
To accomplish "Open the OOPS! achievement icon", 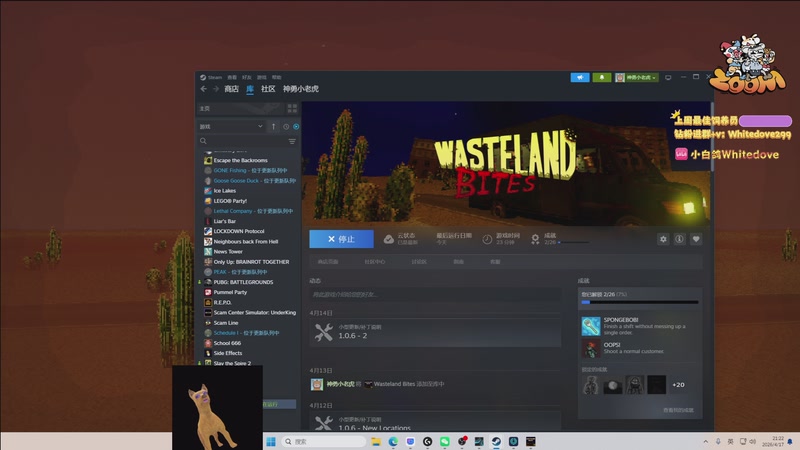I will (x=591, y=349).
